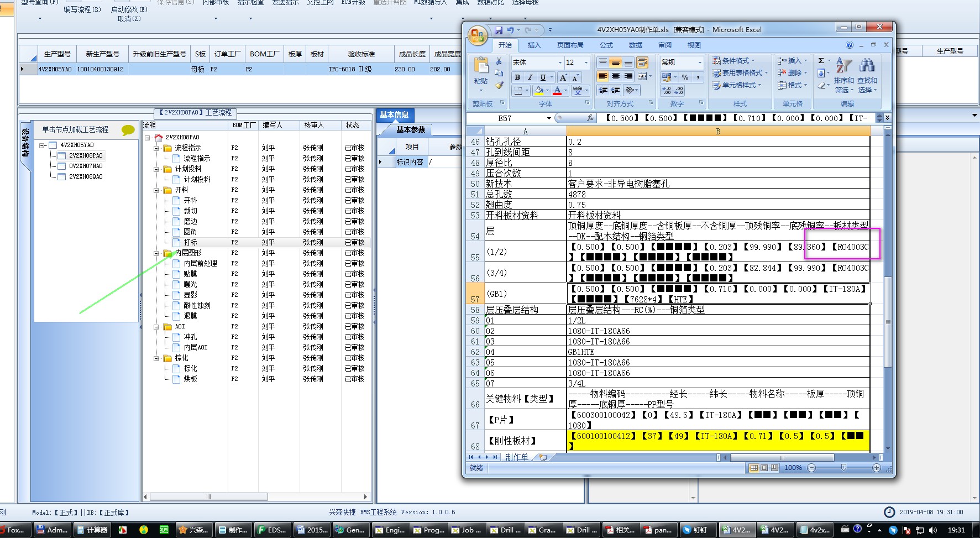Collapse the 4V2XH05YA0 structure tree node

(x=41, y=145)
